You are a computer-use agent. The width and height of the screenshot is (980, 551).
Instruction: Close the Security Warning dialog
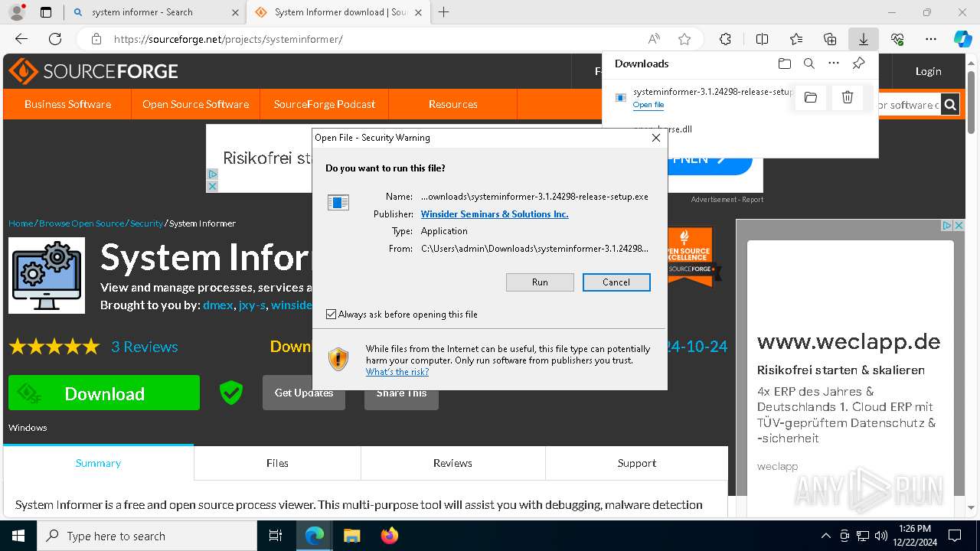pos(656,138)
